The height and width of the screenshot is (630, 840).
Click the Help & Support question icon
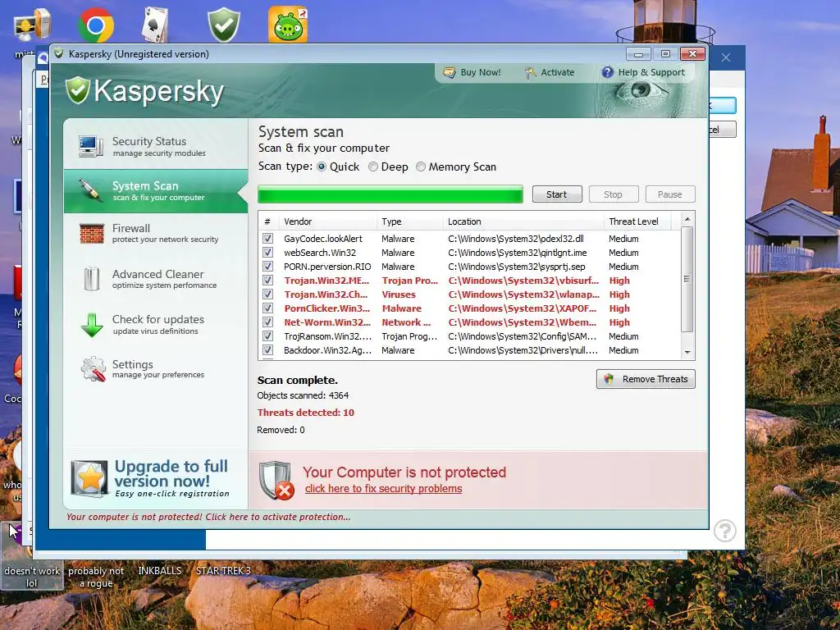[608, 72]
